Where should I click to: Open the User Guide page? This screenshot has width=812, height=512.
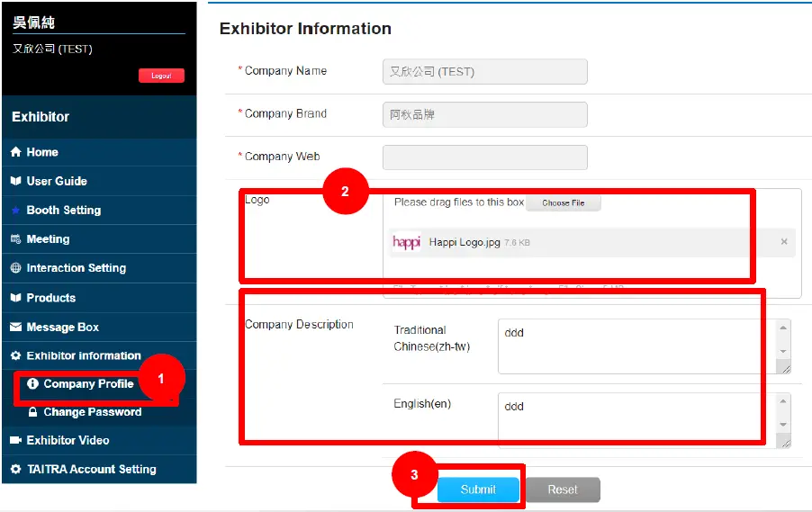tap(99, 181)
